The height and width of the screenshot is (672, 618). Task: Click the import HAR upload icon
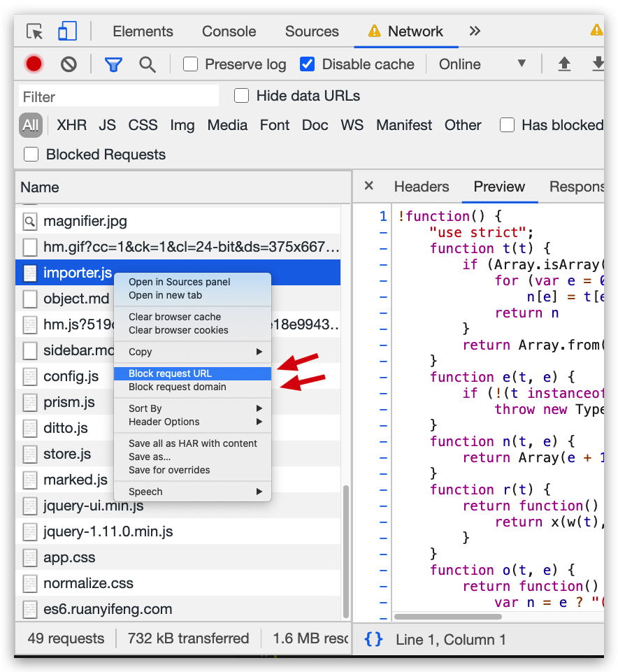coord(564,64)
